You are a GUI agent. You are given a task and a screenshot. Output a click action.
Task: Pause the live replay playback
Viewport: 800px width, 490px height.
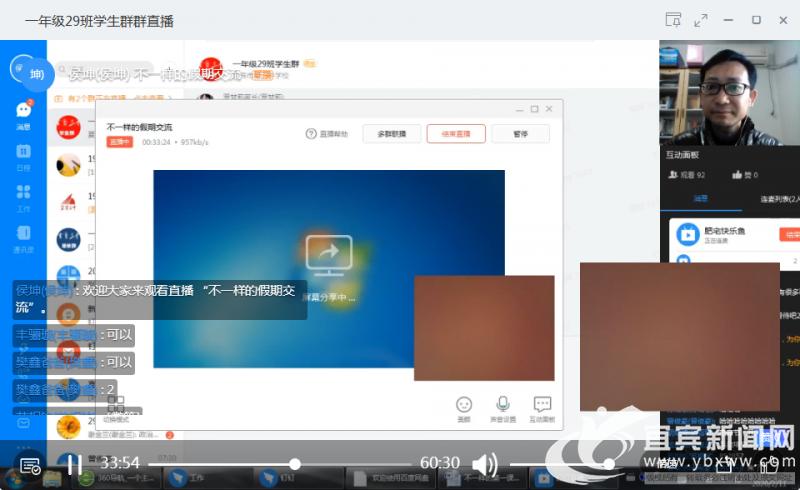point(75,464)
